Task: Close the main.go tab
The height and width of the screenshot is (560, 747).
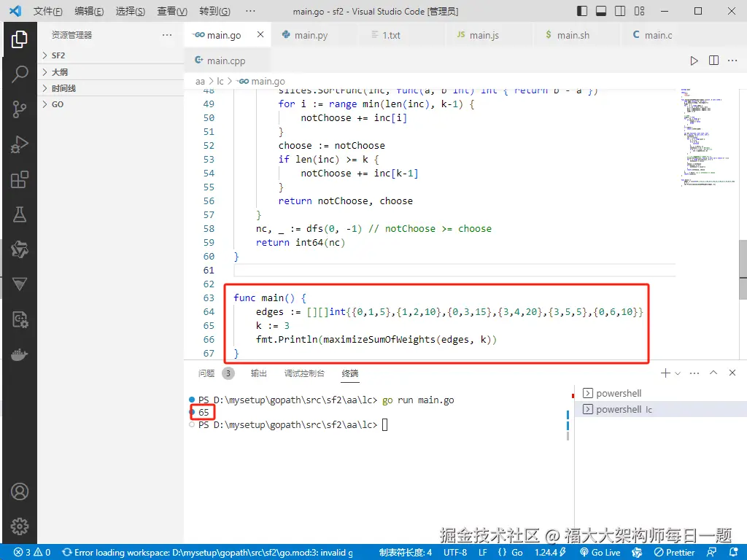Action: click(x=260, y=34)
